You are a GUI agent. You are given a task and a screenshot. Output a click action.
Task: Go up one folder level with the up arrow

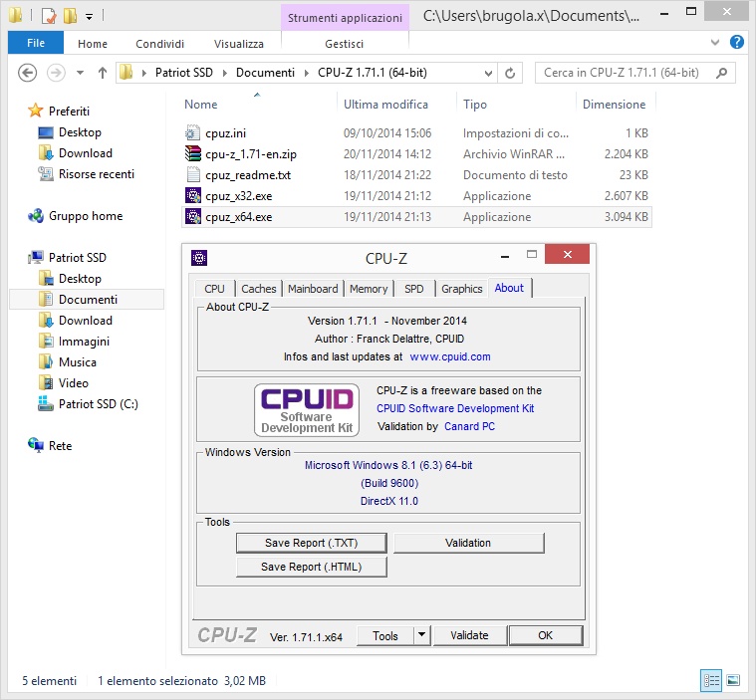[103, 73]
